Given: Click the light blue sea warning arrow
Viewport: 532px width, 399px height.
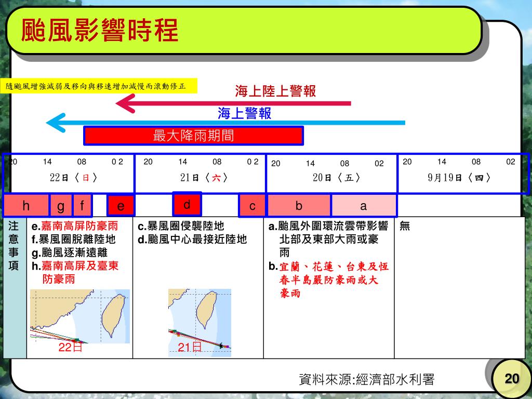Looking at the screenshot, I should coord(225,123).
